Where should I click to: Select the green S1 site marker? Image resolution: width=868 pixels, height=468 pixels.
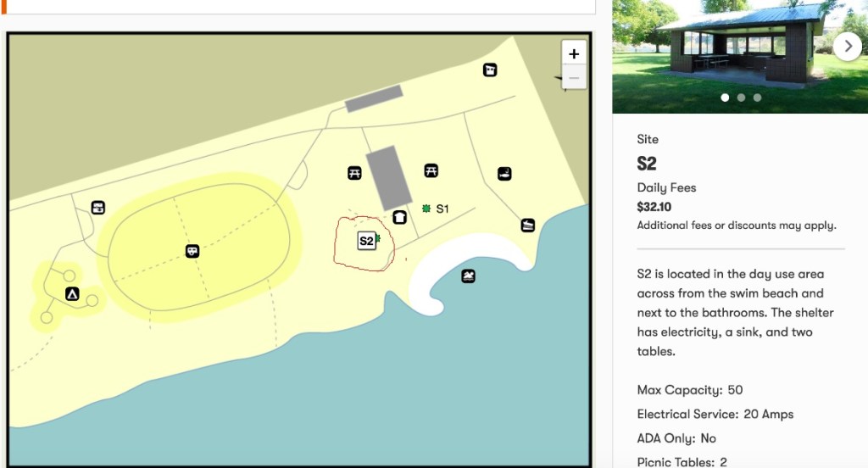[426, 208]
